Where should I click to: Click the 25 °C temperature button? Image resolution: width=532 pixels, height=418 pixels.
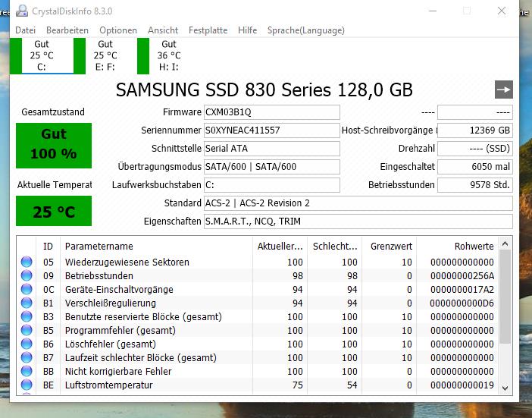54,211
